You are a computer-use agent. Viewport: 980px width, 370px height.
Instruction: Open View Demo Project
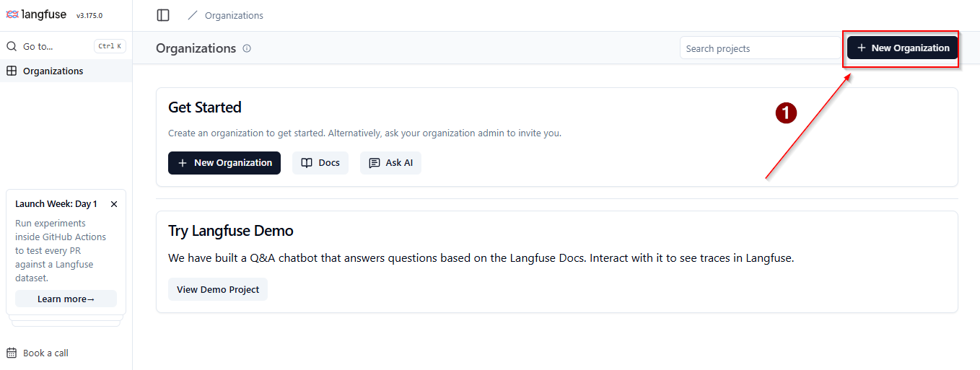pyautogui.click(x=218, y=289)
